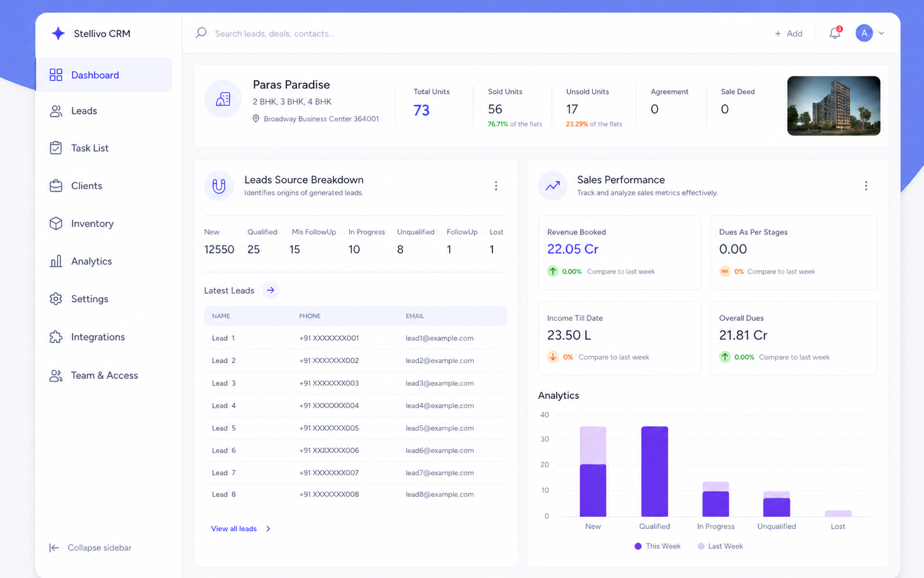
Task: Click the collapse sidebar arrow icon
Action: (54, 548)
